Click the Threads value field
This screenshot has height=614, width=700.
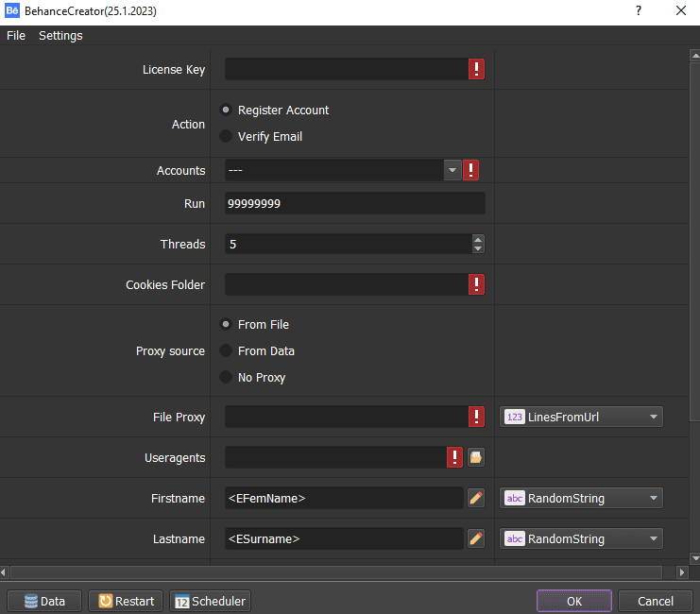point(349,244)
